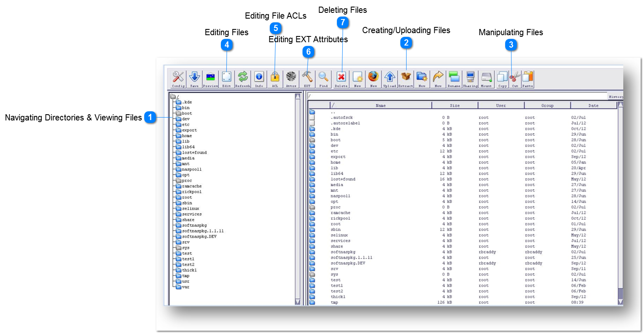Viewport: 644px width, 334px height.
Task: Click the Edit file icon
Action: pos(227,79)
